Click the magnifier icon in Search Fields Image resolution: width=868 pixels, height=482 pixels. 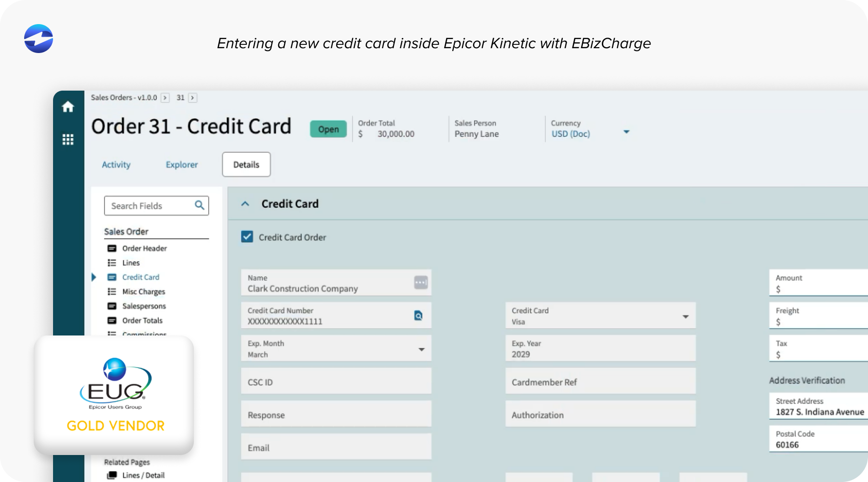199,205
